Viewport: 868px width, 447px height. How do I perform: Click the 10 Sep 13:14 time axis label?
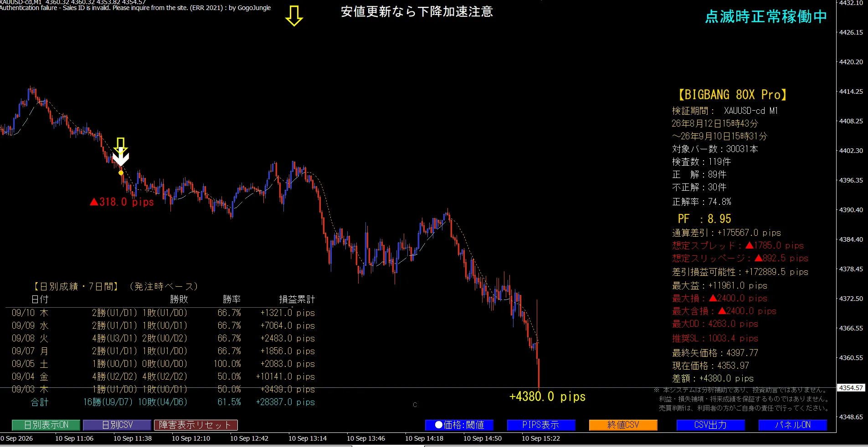click(x=308, y=438)
